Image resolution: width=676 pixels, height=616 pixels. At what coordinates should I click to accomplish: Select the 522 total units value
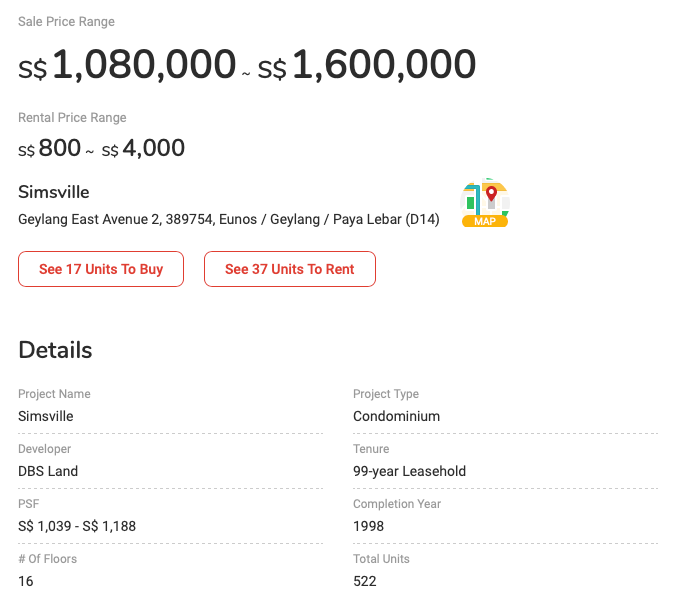pos(365,581)
